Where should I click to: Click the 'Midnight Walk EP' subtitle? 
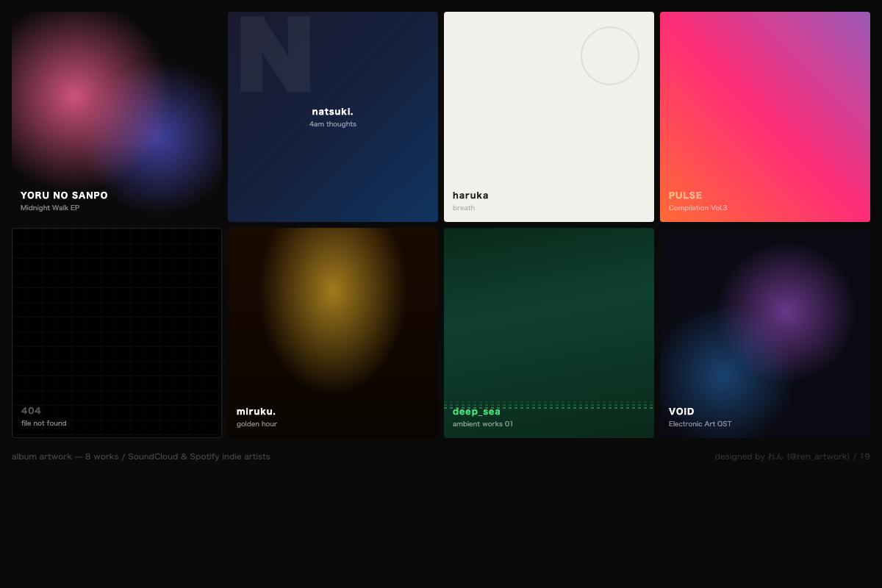(50, 208)
